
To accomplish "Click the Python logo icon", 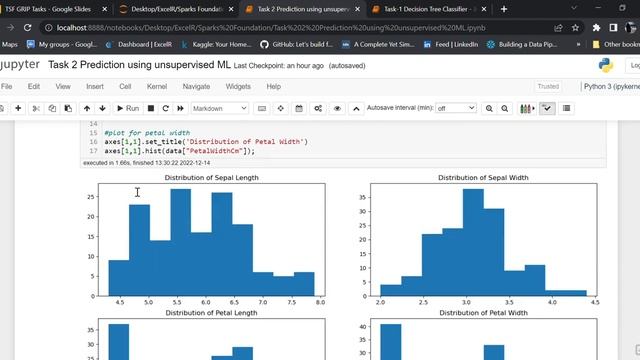I will point(606,65).
